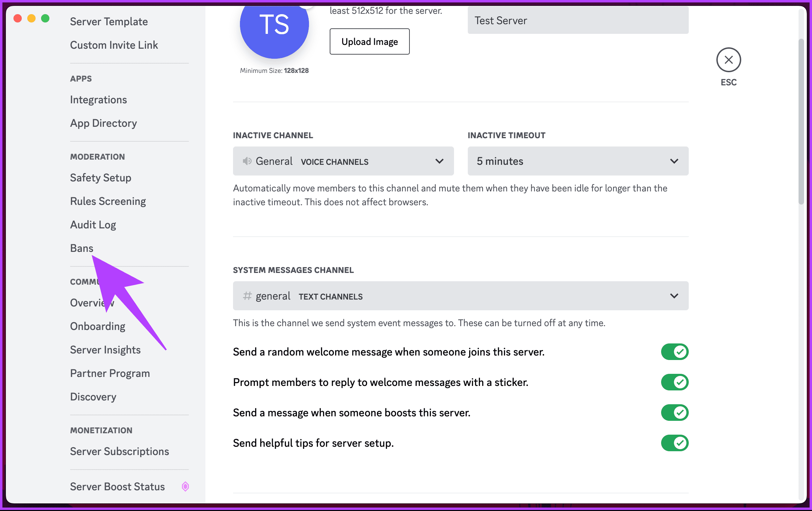The width and height of the screenshot is (812, 511).
Task: Select App Directory in sidebar
Action: (x=103, y=123)
